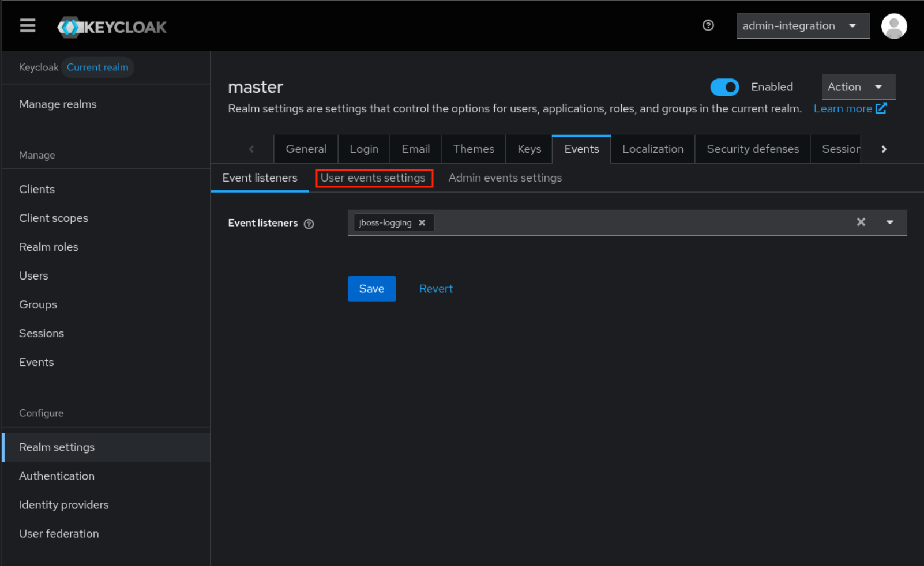
Task: Open the hamburger navigation menu
Action: [x=27, y=26]
